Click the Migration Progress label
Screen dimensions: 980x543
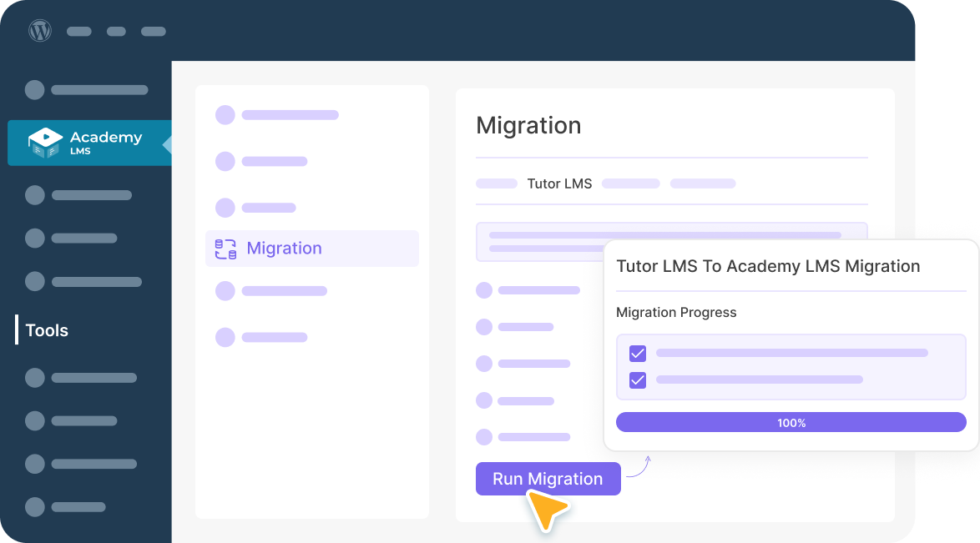[676, 313]
